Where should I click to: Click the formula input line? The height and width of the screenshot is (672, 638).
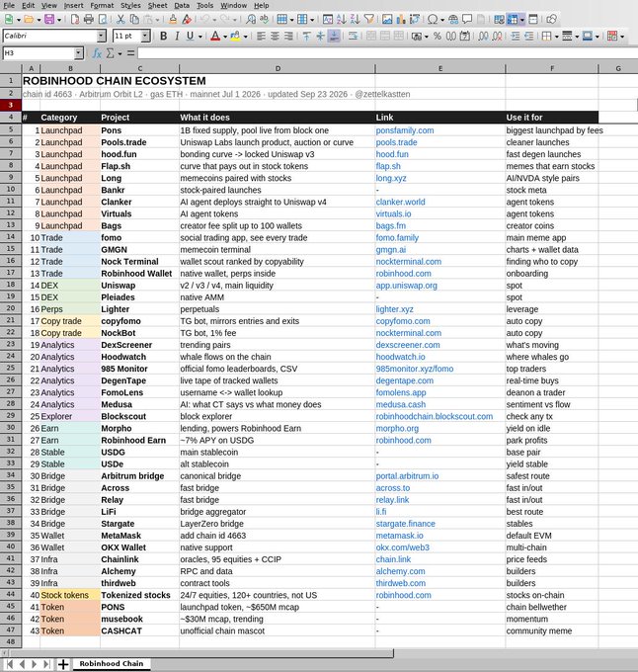(387, 53)
